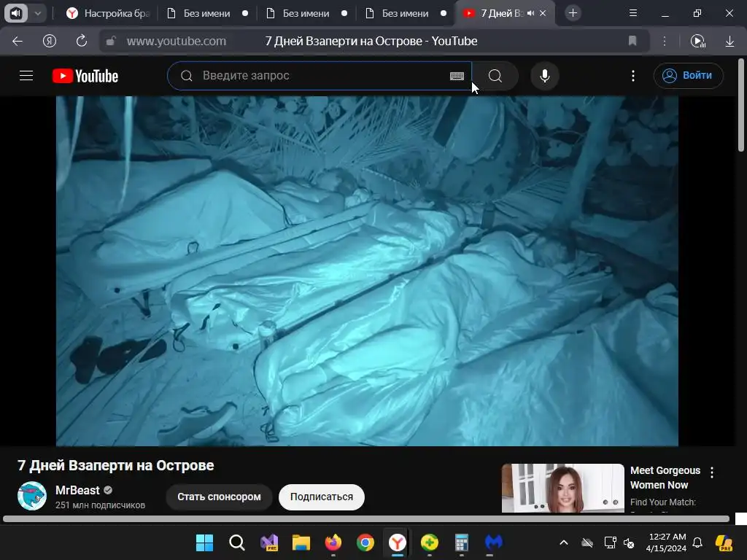Open the Malwarebytes taskbar icon
Viewport: 747px width, 560px height.
494,542
